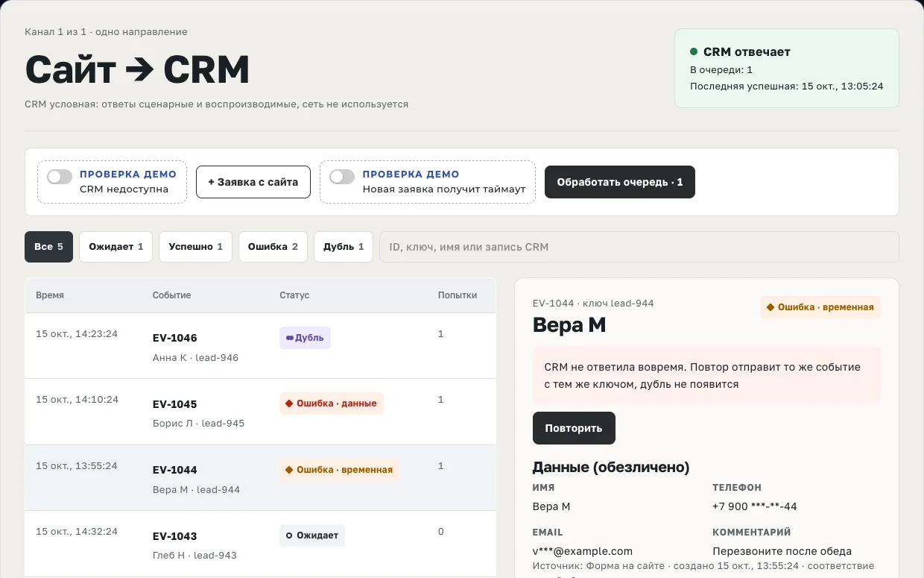Click the 'Ожидает' status badge
Screen dimensions: 924x578
click(x=312, y=535)
